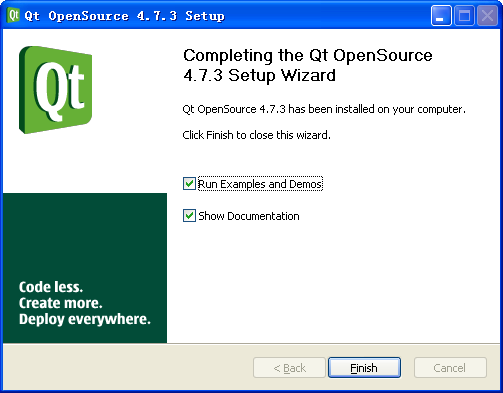Uncheck the Show Documentation checkbox
Screen dimensions: 503x393
click(x=189, y=216)
